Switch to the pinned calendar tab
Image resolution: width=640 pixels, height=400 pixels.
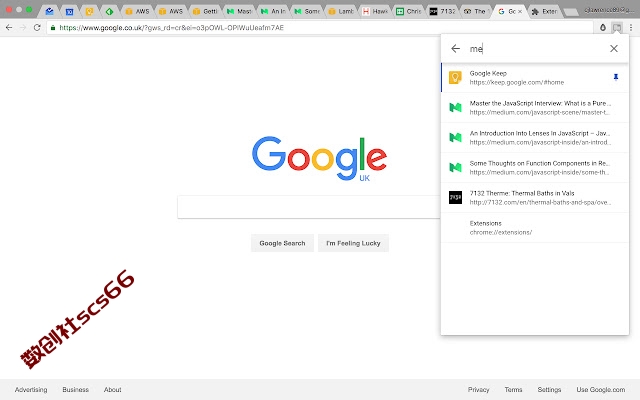[69, 11]
